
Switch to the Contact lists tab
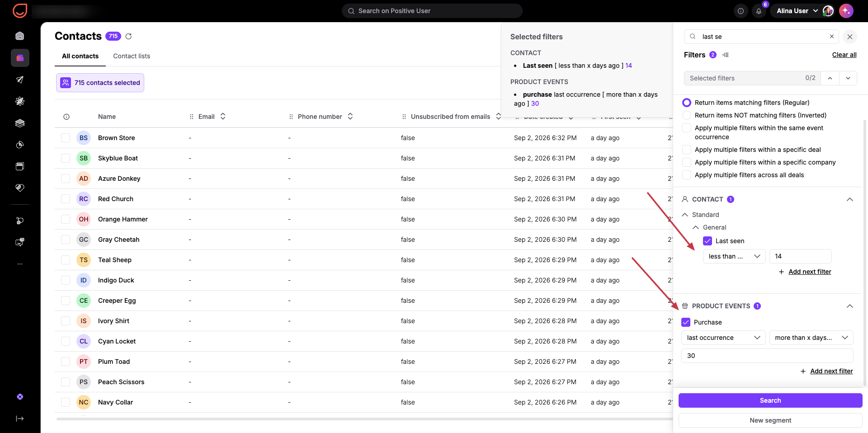tap(132, 56)
